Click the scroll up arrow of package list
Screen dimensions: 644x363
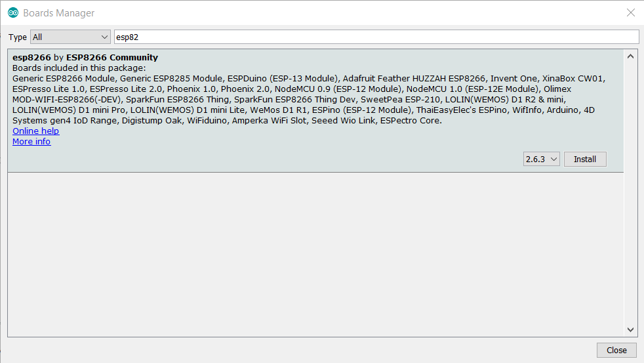[x=630, y=56]
